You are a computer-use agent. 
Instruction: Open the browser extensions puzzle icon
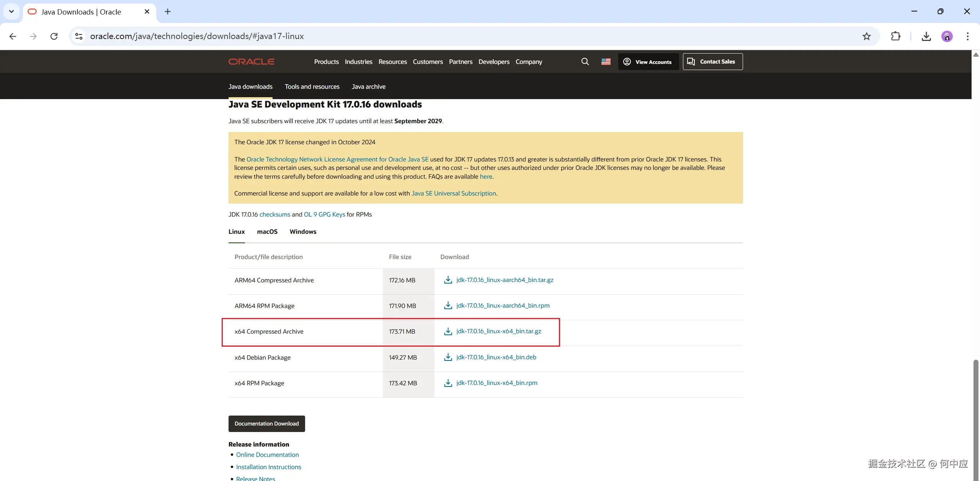click(x=896, y=36)
